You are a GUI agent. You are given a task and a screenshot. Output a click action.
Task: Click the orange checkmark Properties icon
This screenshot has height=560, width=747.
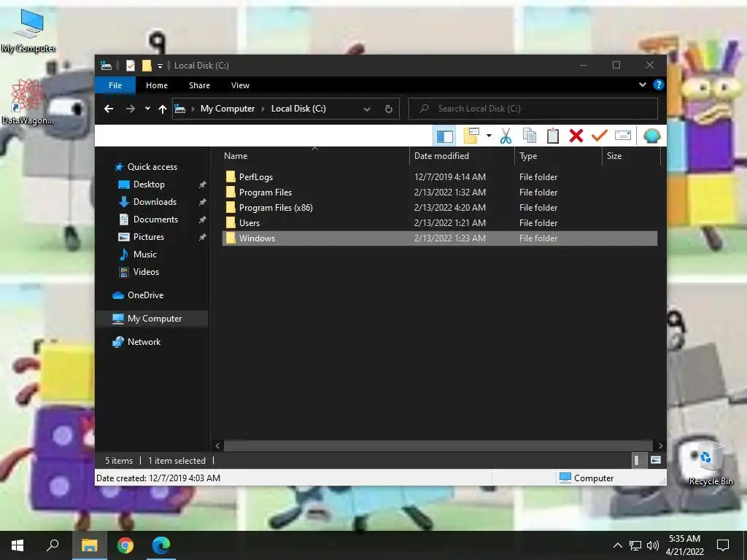click(600, 136)
